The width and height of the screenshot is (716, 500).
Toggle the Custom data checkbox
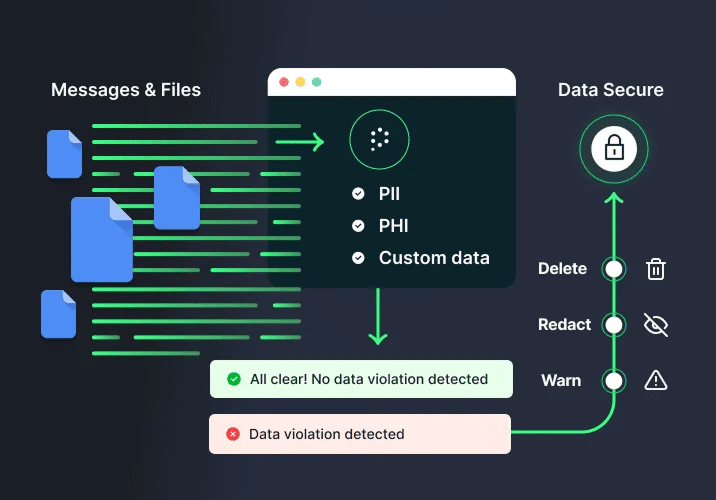358,258
